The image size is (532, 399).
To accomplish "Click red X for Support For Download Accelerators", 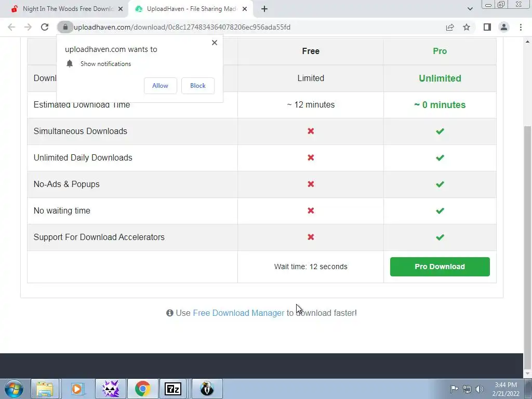I will tap(311, 237).
